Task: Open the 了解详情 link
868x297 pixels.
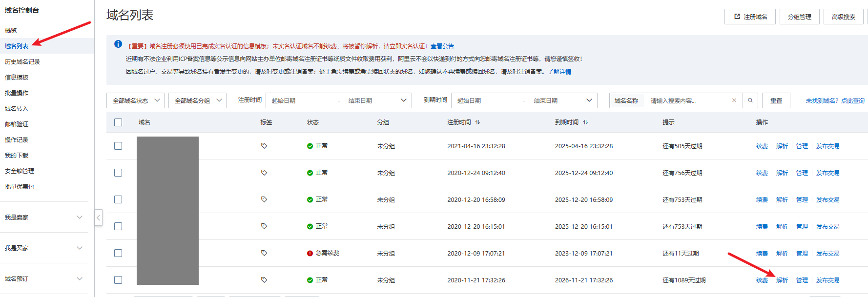Action: click(x=559, y=71)
